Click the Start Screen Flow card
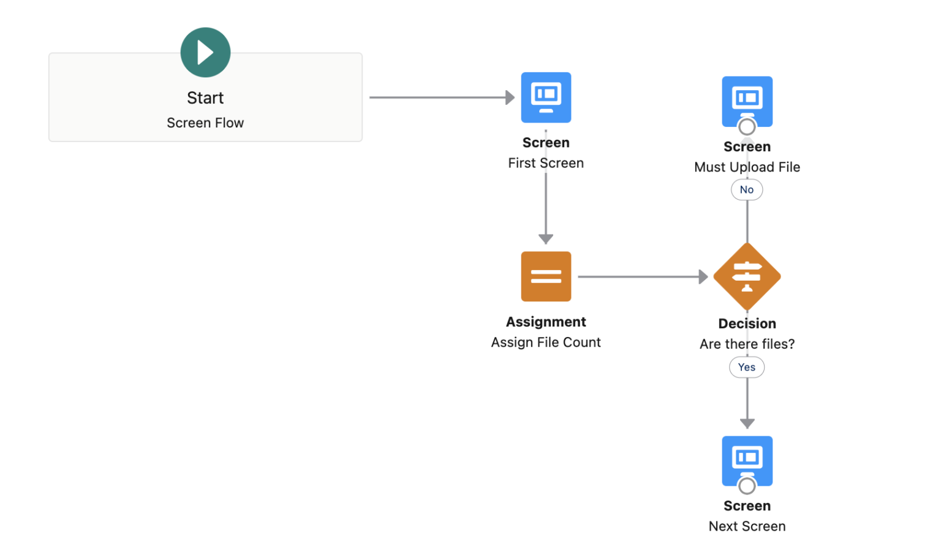Screen dimensions: 941x560 [205, 97]
